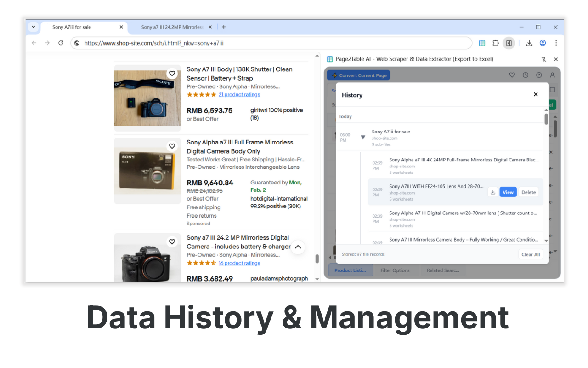This screenshot has height=368, width=588.
Task: Click the pauladamsphotograph seller name
Action: tap(279, 279)
